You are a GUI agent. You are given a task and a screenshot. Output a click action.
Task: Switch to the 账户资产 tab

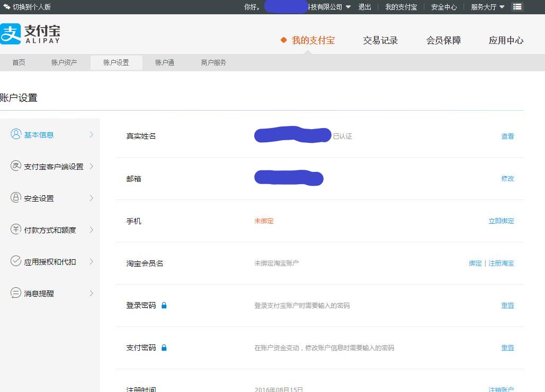coord(64,62)
